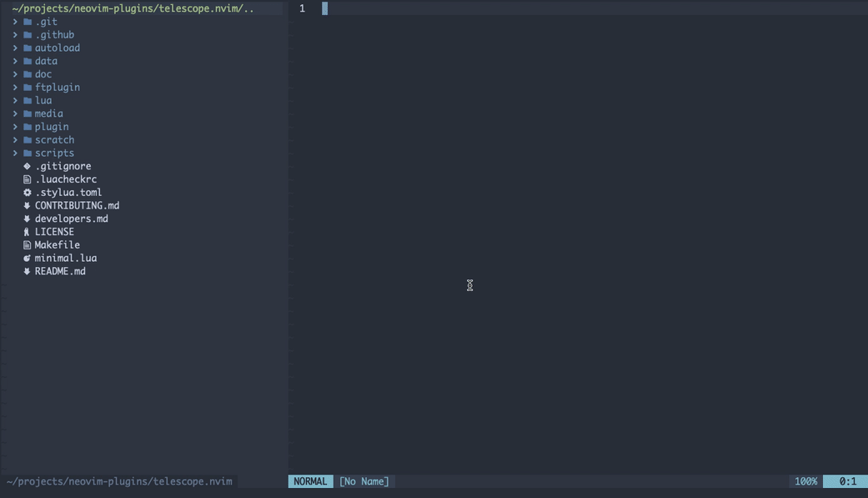Click the .git folder icon
This screenshot has height=498, width=868.
click(x=28, y=22)
